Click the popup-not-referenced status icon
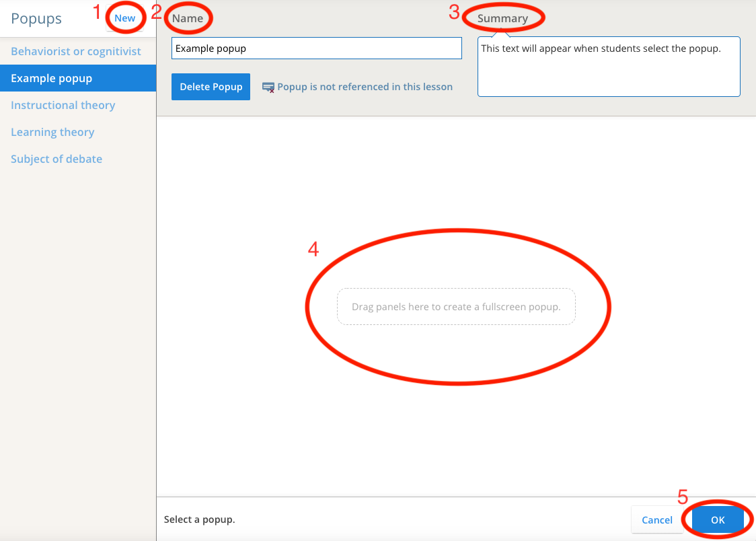Image resolution: width=756 pixels, height=541 pixels. pos(268,87)
